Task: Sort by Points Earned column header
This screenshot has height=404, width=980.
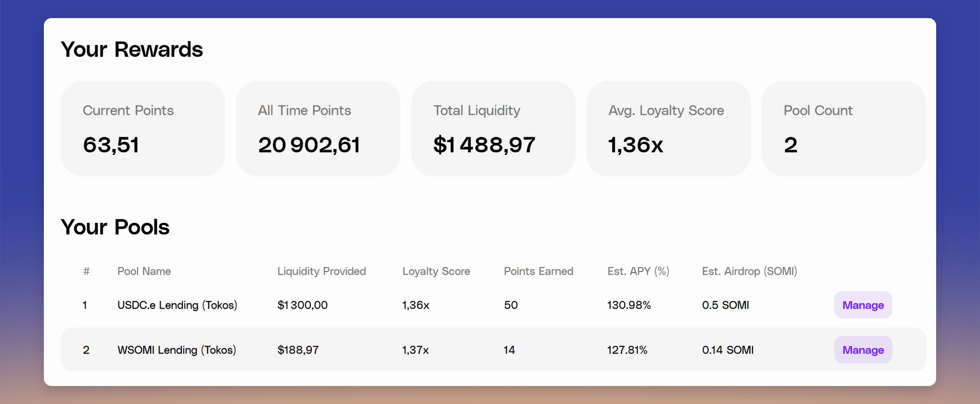Action: pyautogui.click(x=539, y=271)
